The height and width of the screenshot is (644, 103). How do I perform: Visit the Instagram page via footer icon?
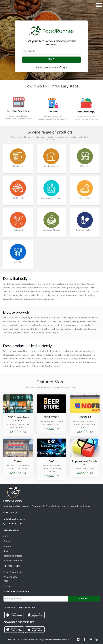78,639
